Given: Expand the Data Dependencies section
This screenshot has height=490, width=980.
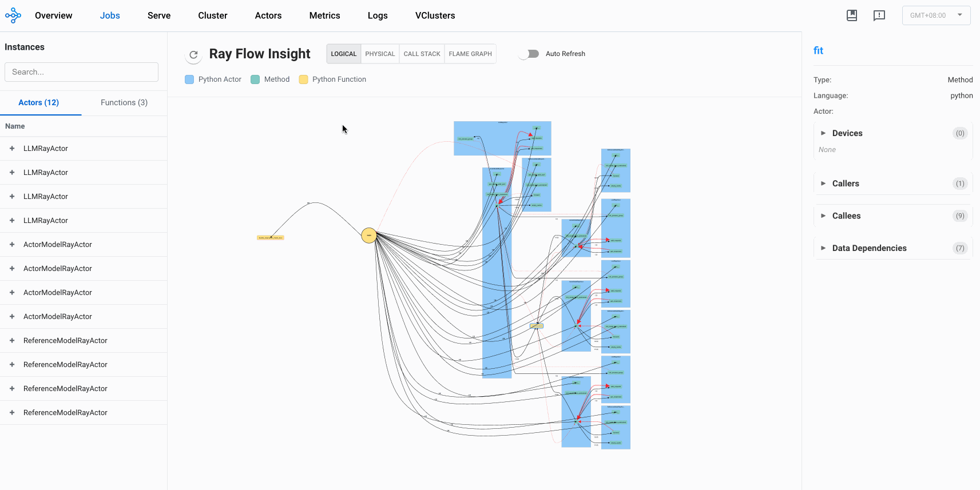Looking at the screenshot, I should point(869,248).
